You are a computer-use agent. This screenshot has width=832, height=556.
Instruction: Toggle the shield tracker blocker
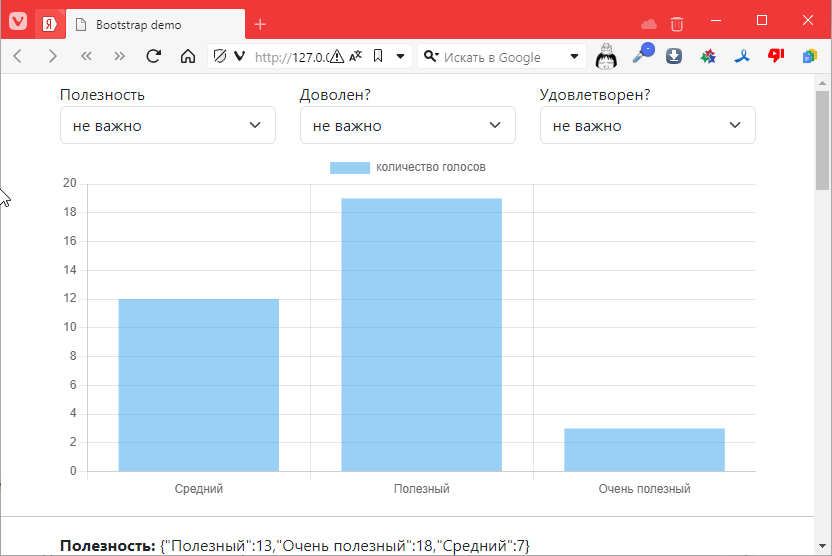[x=221, y=57]
